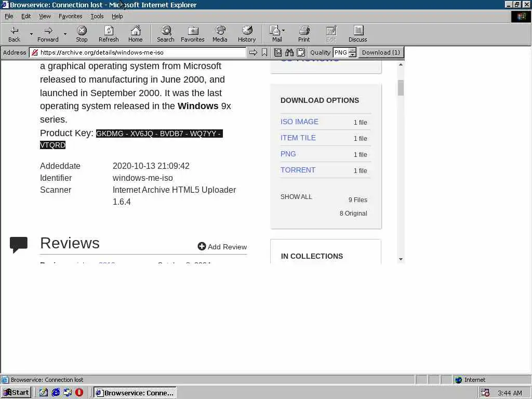Click the windows-me-iso identifier value

tap(142, 178)
